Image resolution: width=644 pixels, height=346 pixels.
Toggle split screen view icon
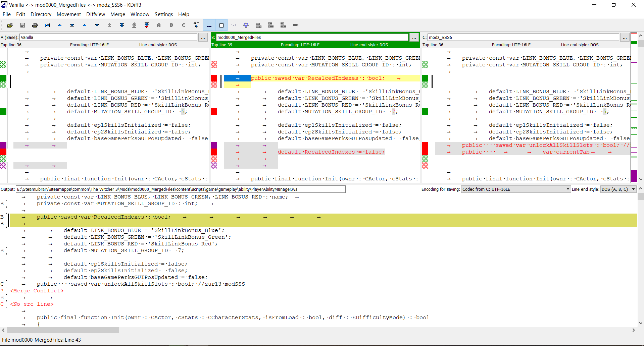tap(296, 25)
